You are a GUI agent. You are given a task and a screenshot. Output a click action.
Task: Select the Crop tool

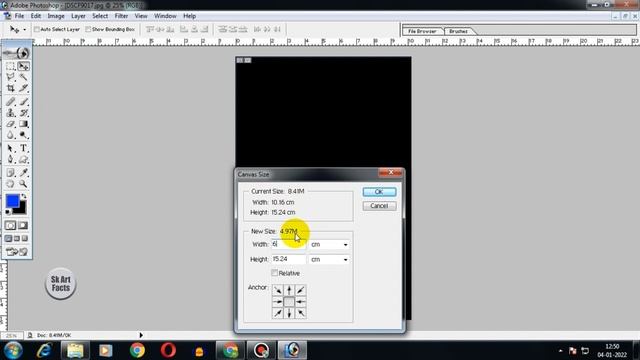coord(11,88)
